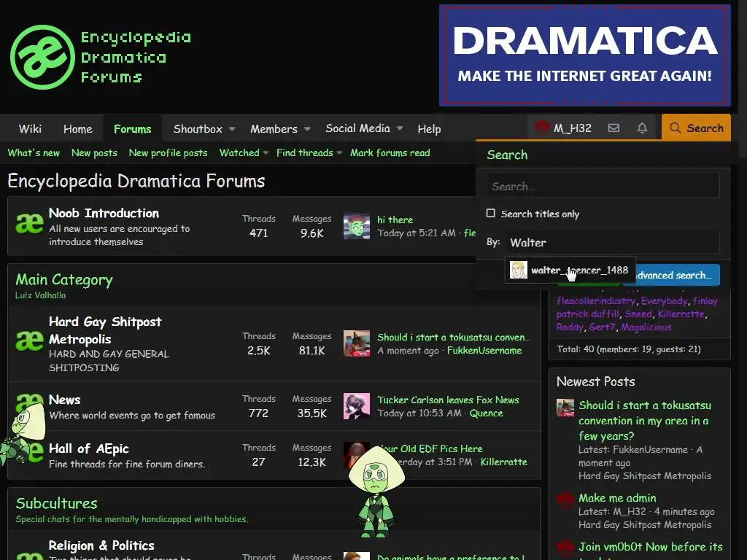Click Everybody online member

pos(664,301)
